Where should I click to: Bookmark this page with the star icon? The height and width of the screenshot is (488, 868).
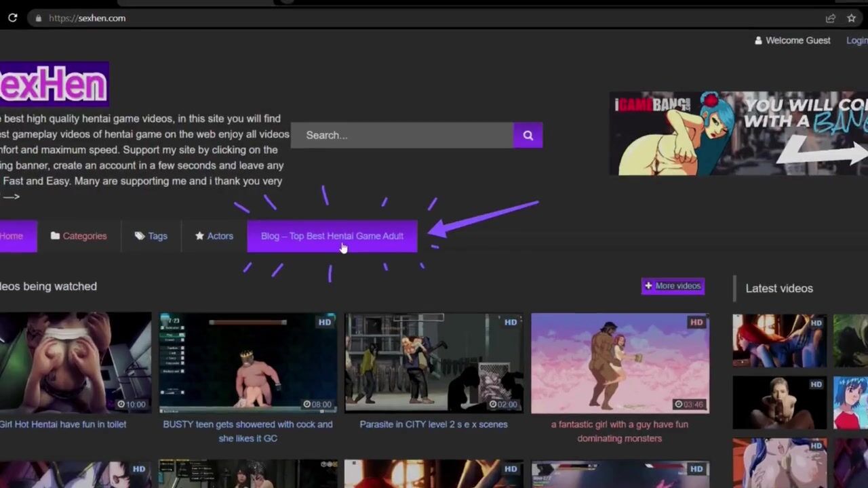851,18
